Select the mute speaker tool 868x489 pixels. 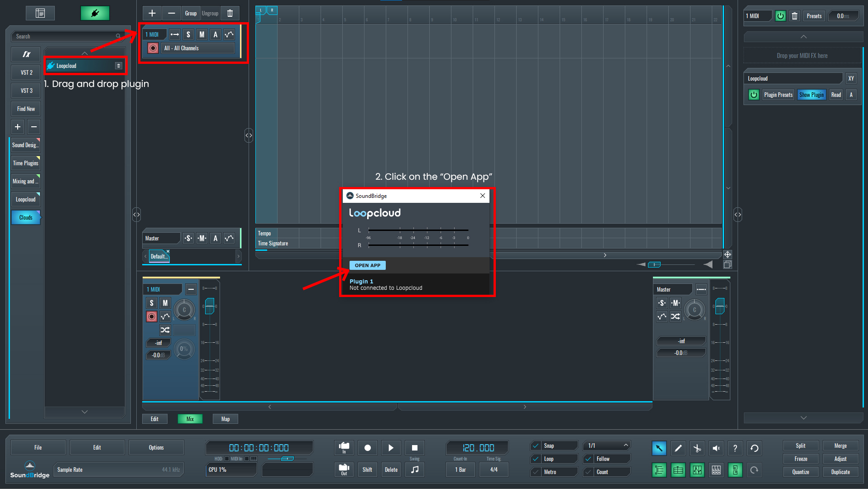pos(716,448)
